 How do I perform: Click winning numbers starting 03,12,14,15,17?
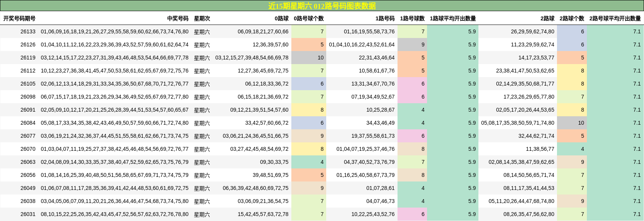tap(115, 58)
